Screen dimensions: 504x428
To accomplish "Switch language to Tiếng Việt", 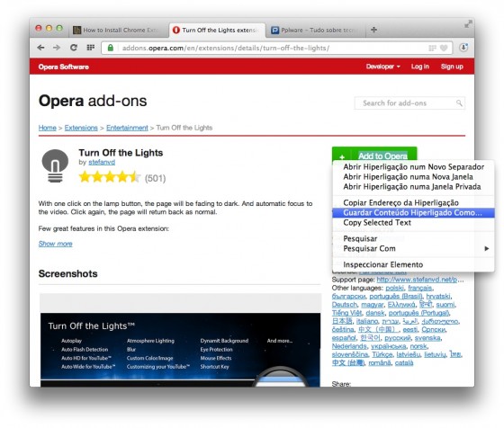I will [x=346, y=313].
